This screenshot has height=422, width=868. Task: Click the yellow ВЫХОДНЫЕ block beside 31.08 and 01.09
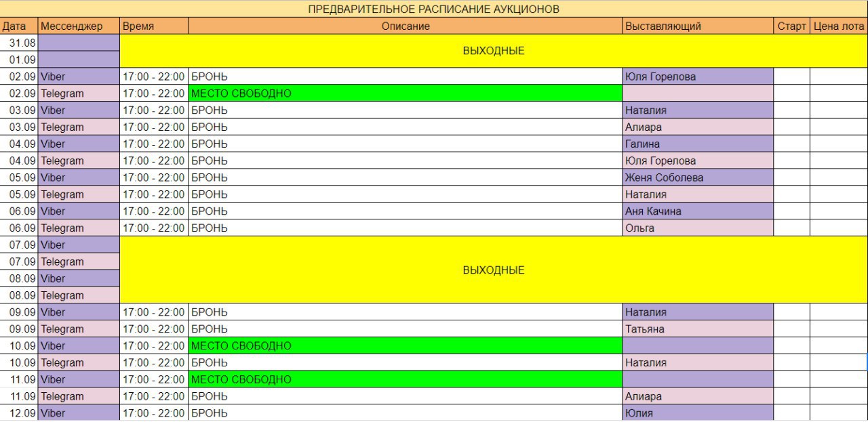point(494,51)
